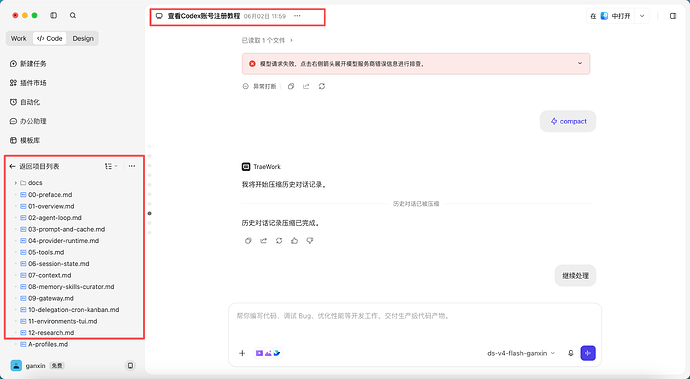
Task: Start voice input with microphone icon
Action: [571, 353]
